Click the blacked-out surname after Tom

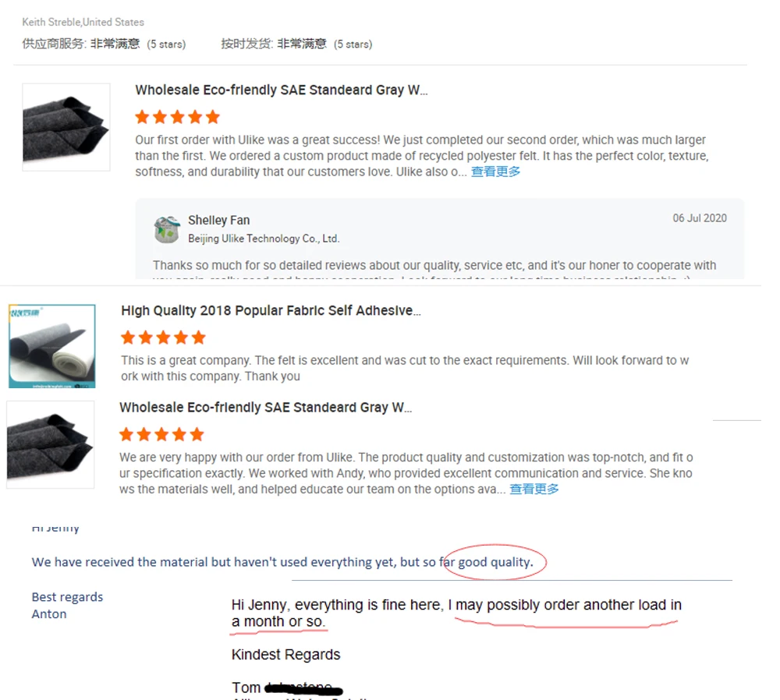click(303, 688)
